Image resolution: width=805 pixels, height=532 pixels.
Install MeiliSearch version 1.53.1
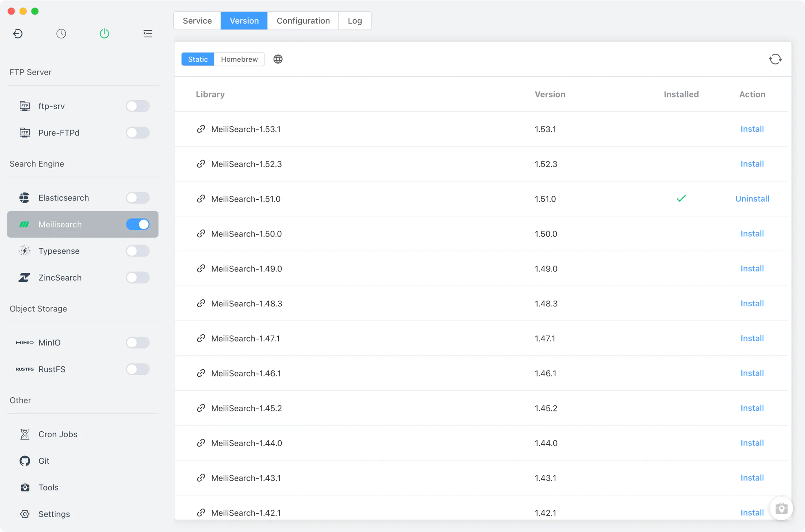(x=752, y=129)
